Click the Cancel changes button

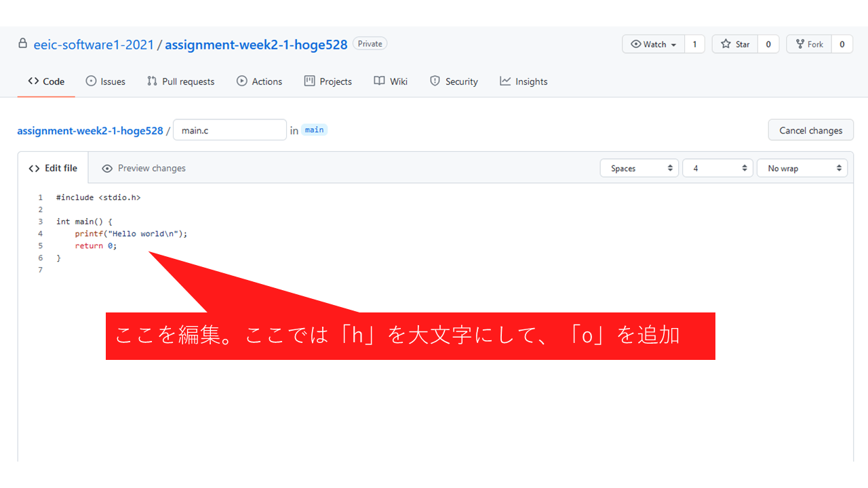point(810,130)
